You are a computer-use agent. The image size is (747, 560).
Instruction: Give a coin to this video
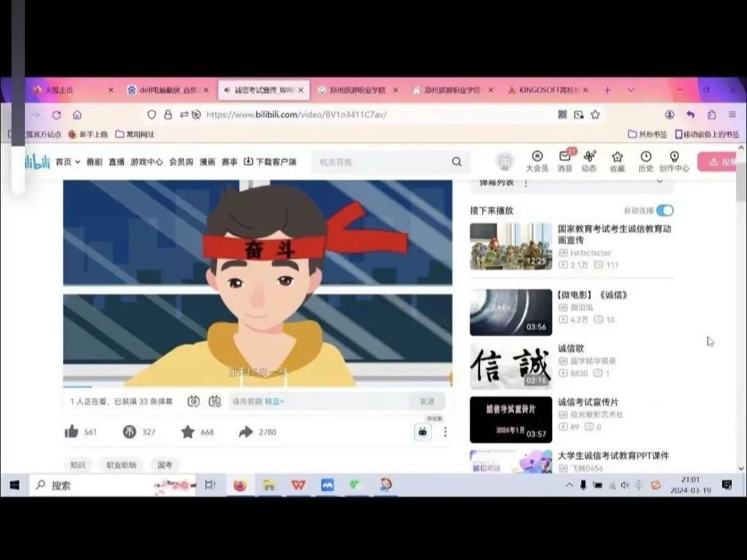click(x=129, y=432)
